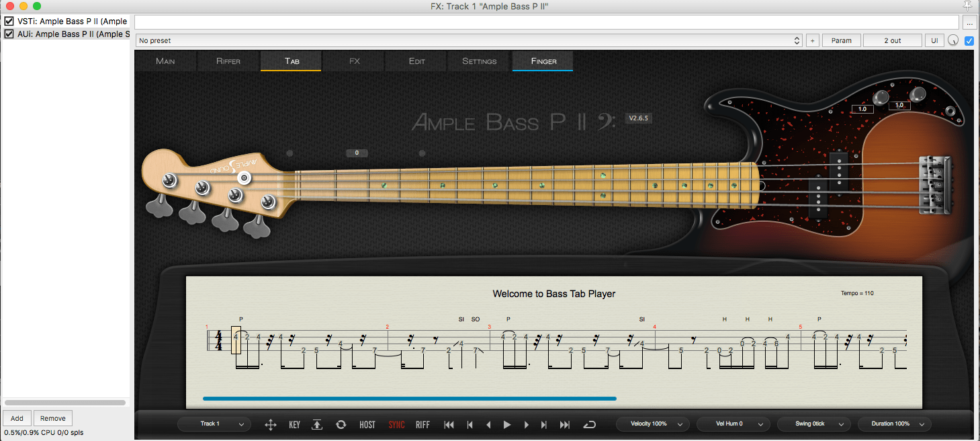This screenshot has height=441, width=980.
Task: Open the Duration 100% dropdown
Action: click(894, 424)
